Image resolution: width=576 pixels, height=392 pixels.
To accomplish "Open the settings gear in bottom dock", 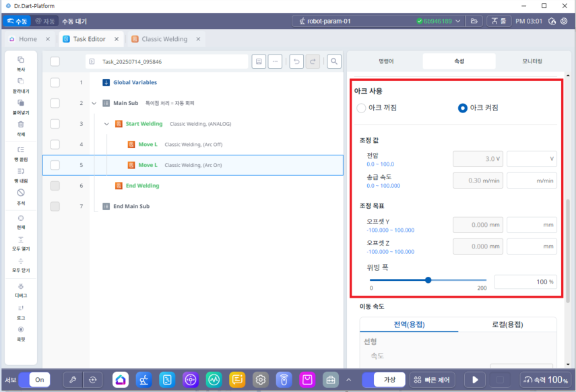I will click(x=260, y=379).
